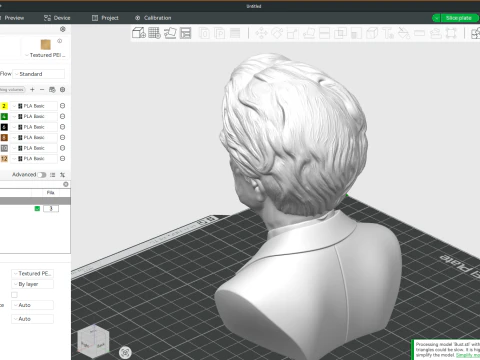The width and height of the screenshot is (480, 360).
Task: Open the Mesh boolean tool
Action: [x=340, y=33]
